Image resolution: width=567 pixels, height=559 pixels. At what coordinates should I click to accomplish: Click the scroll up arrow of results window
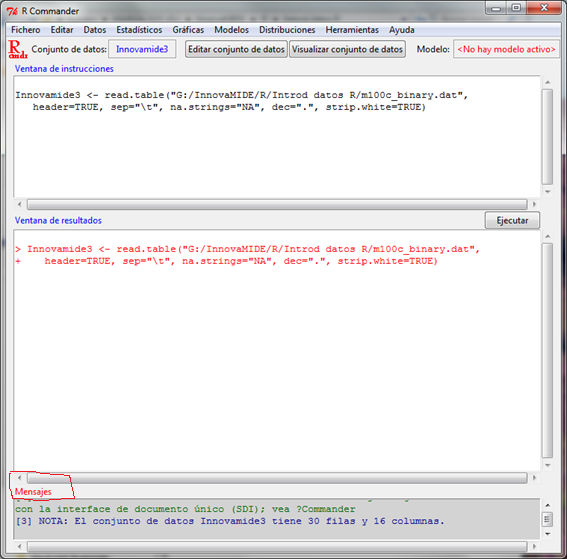(547, 236)
